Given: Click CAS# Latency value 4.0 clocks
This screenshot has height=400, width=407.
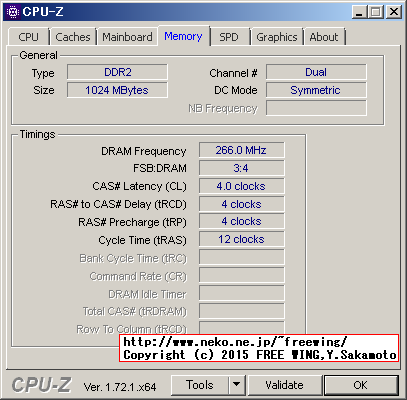Looking at the screenshot, I should [x=242, y=186].
